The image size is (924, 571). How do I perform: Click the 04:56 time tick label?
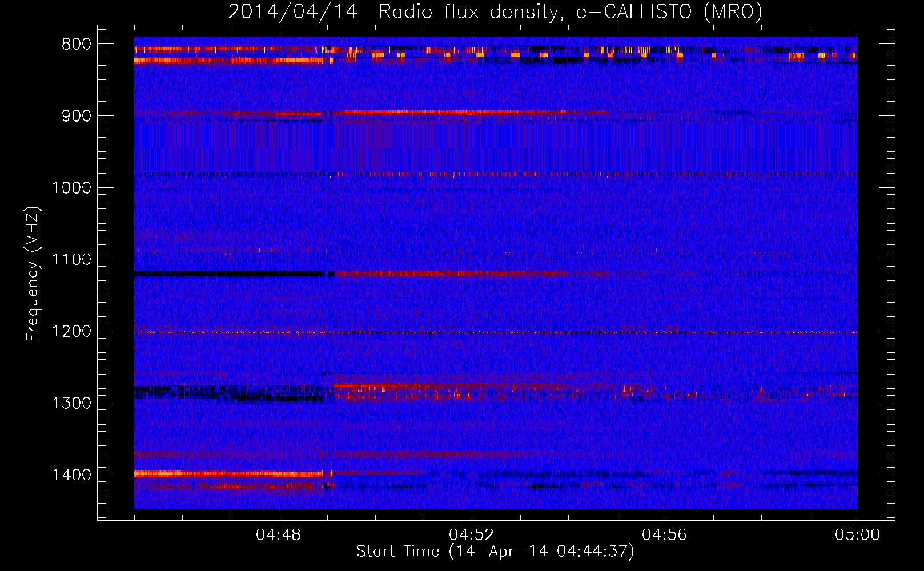pos(665,535)
